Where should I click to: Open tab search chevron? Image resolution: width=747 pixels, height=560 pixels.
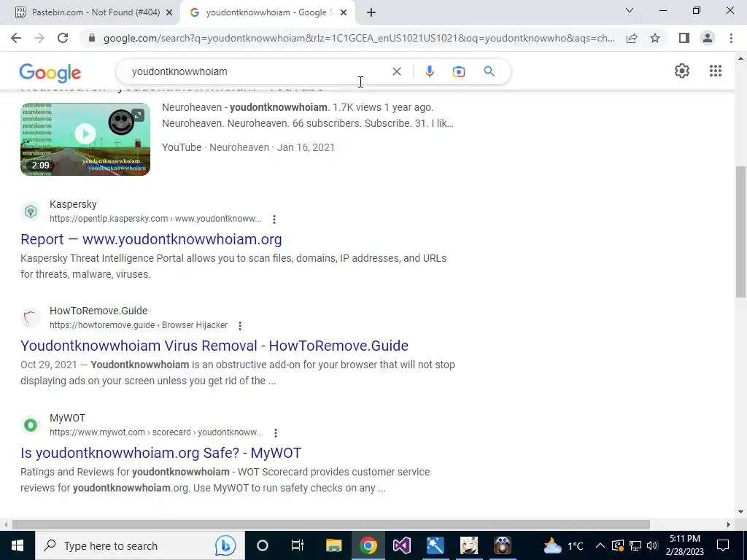click(x=630, y=10)
